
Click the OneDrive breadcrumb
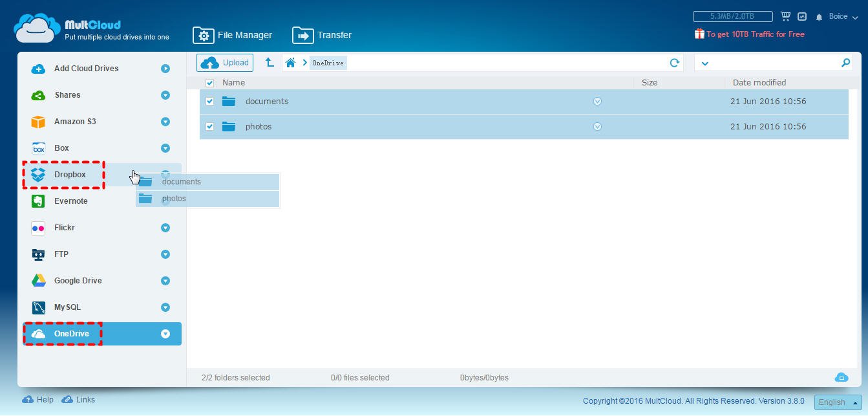(x=328, y=63)
